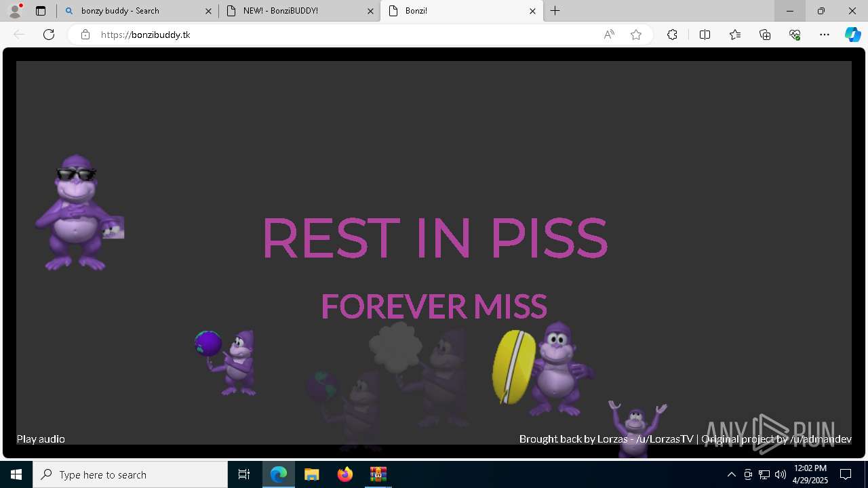Open Settings and more menu
This screenshot has width=868, height=488.
click(x=825, y=35)
